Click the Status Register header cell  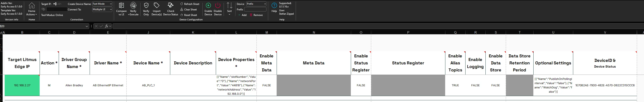click(x=408, y=63)
